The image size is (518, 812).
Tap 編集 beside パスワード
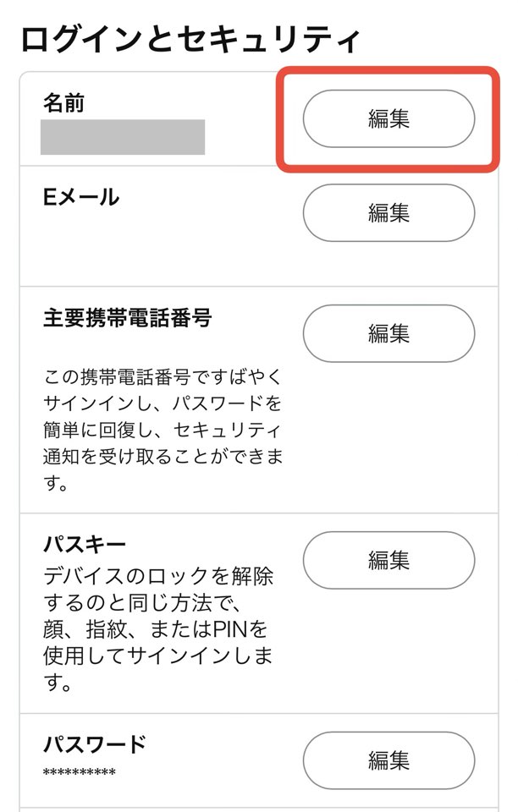(388, 760)
